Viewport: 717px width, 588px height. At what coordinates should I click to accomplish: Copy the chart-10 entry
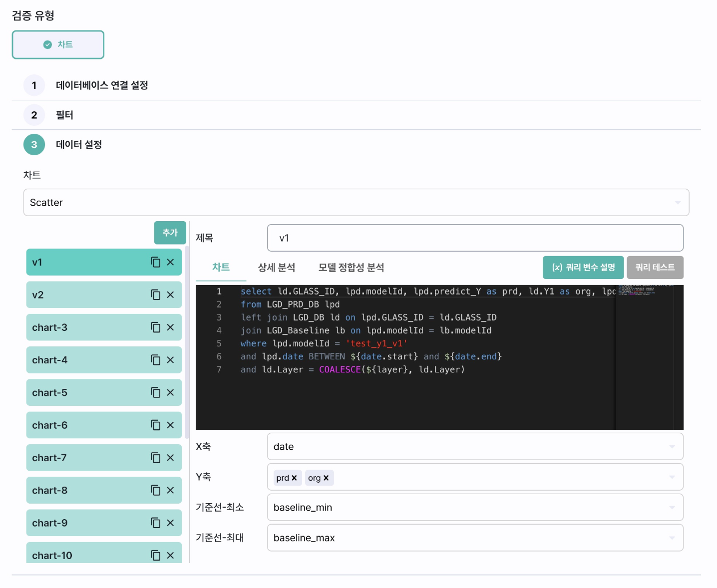pyautogui.click(x=156, y=556)
